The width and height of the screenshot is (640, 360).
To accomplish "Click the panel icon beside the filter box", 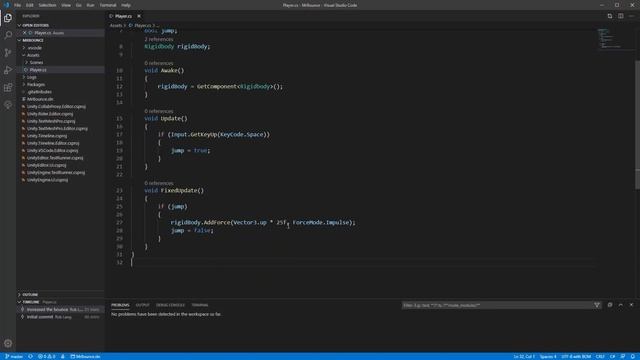I will pyautogui.click(x=610, y=305).
